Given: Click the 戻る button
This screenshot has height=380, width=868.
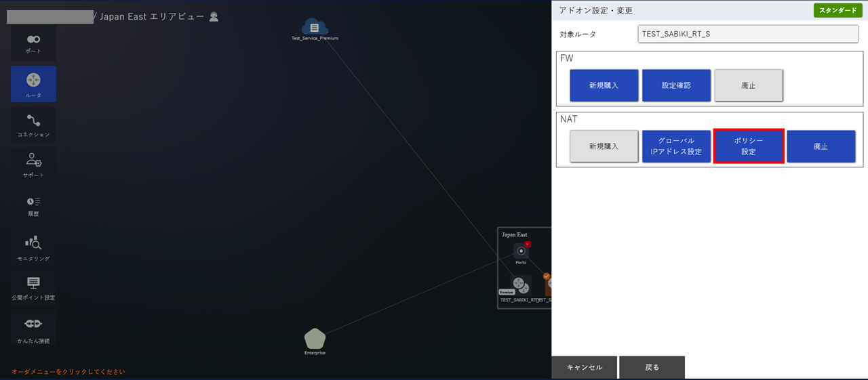Looking at the screenshot, I should click(652, 367).
